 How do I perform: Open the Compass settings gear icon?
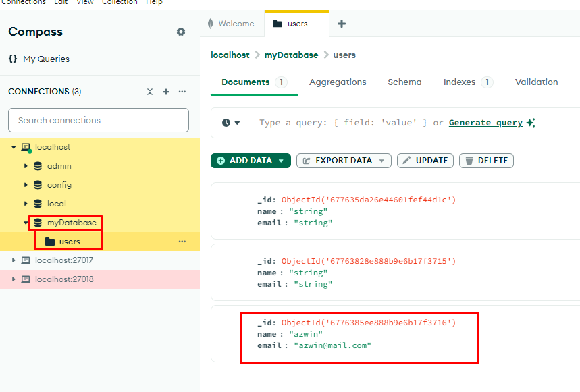[x=181, y=32]
